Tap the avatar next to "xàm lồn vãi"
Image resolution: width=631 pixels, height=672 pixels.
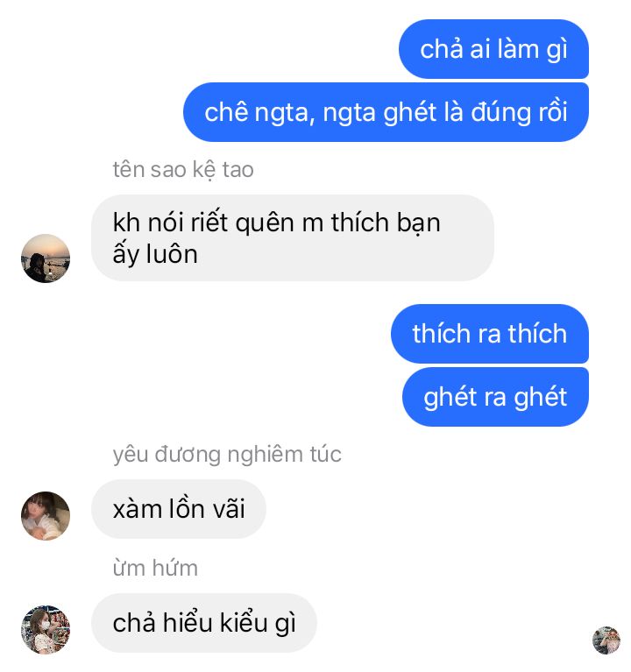(46, 515)
